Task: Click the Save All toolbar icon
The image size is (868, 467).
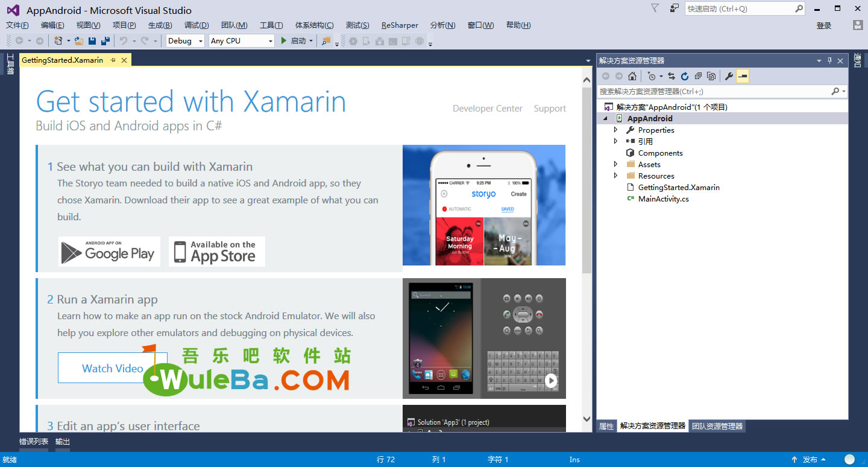Action: tap(105, 41)
